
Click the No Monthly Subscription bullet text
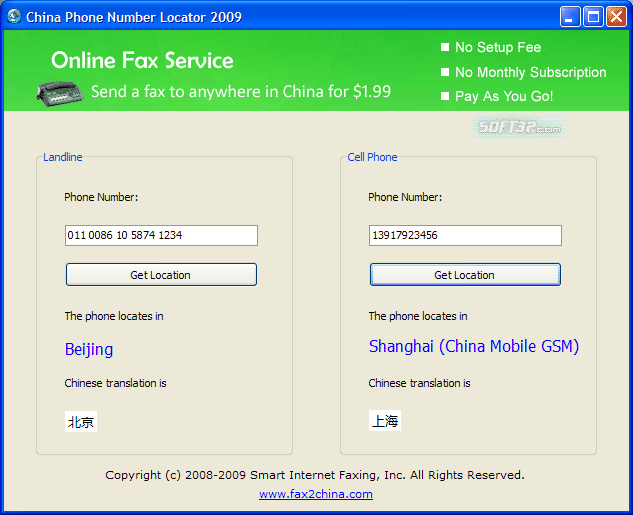[x=530, y=72]
